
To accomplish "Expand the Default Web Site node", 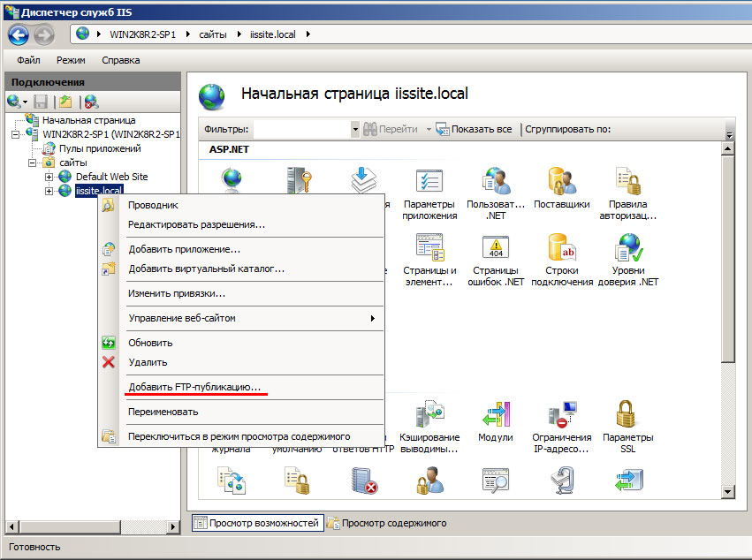I will point(49,177).
